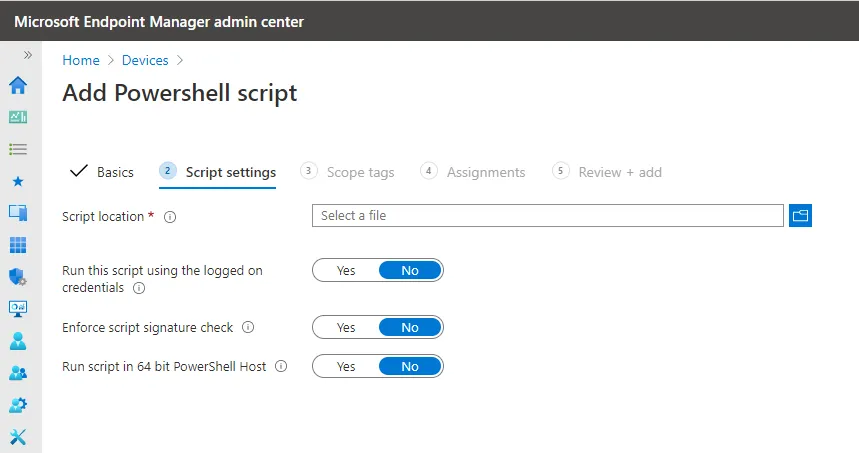The width and height of the screenshot is (859, 453).
Task: Click 'Script location' label text
Action: [103, 216]
